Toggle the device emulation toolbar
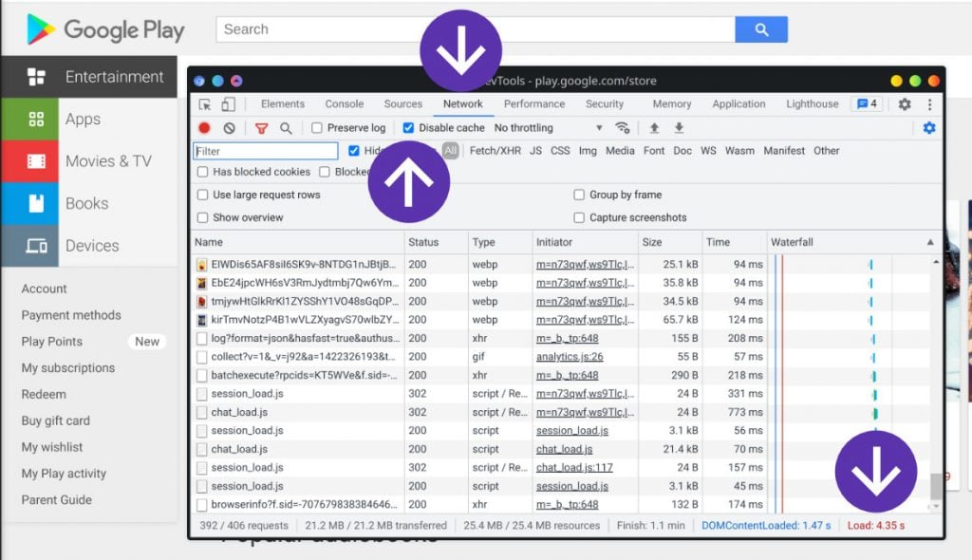The image size is (972, 560). pos(227,104)
